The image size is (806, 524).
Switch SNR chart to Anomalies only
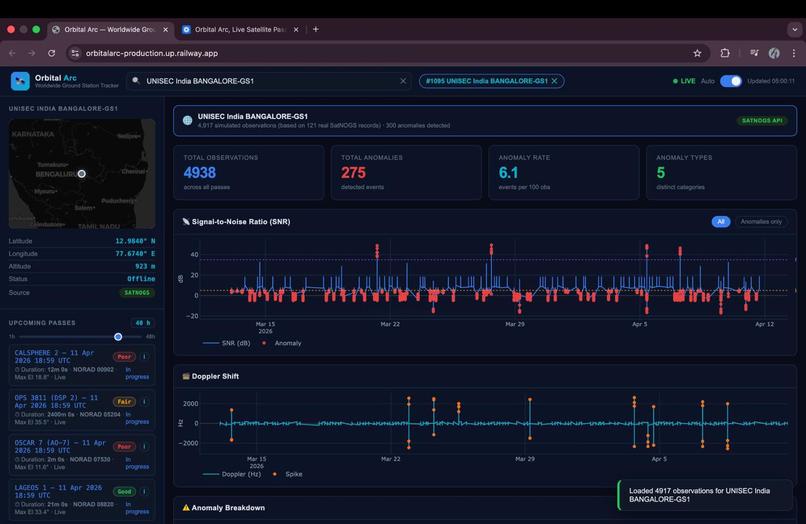click(x=761, y=222)
